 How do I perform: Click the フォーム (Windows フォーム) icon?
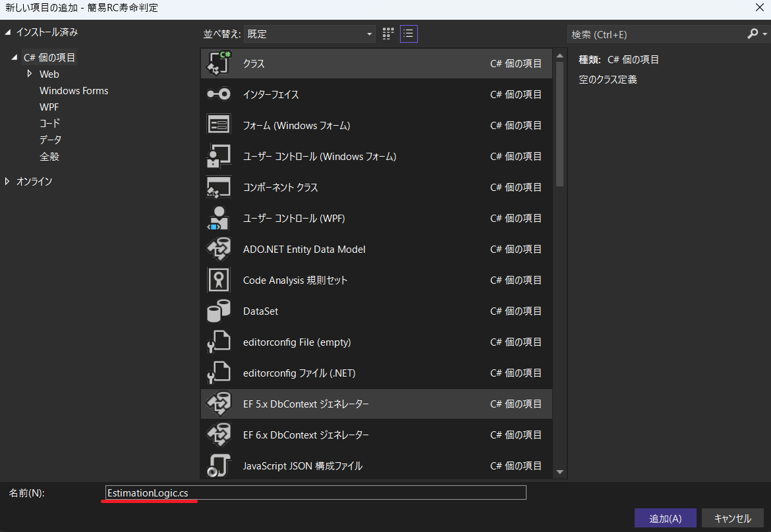tap(219, 125)
